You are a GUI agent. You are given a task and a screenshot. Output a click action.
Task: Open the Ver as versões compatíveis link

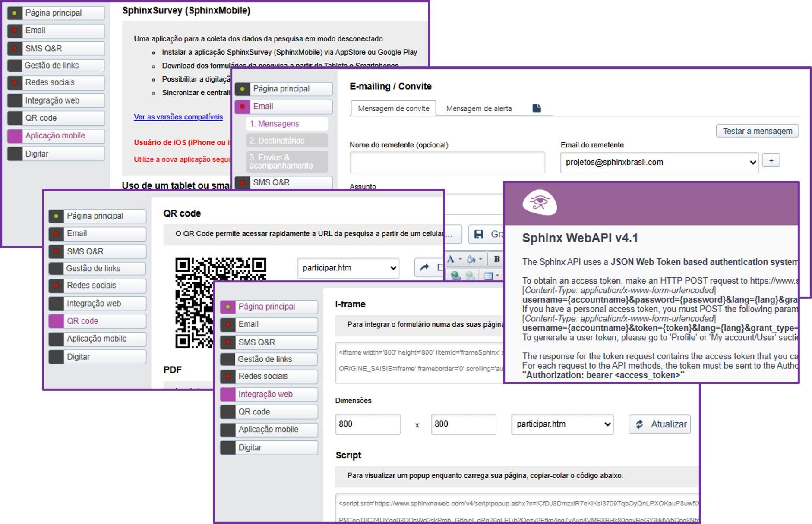pos(178,117)
